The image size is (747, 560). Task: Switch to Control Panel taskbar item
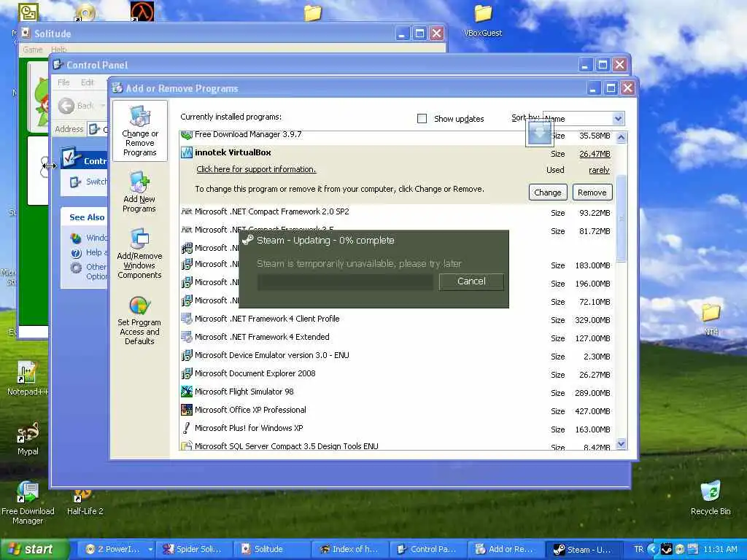(429, 549)
